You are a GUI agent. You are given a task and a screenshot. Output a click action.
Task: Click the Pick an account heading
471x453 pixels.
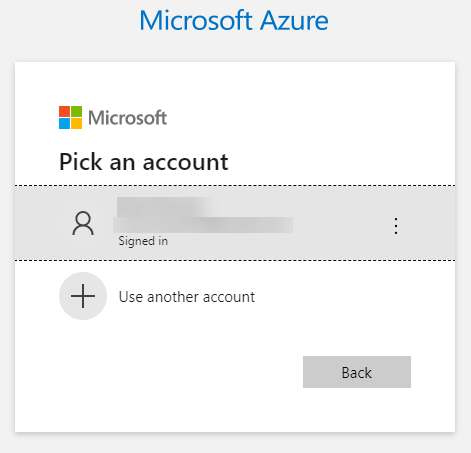[144, 162]
